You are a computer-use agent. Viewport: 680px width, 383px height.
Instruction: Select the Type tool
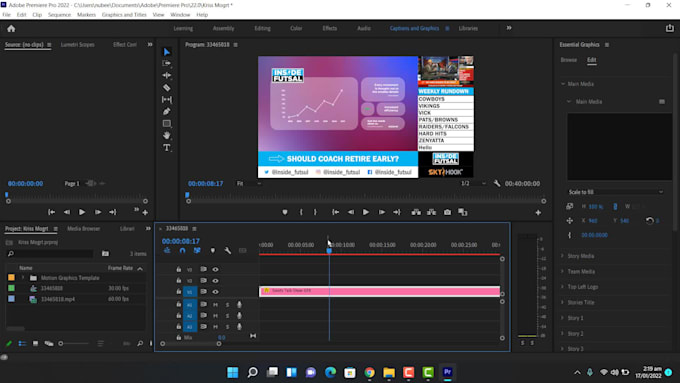pos(167,147)
